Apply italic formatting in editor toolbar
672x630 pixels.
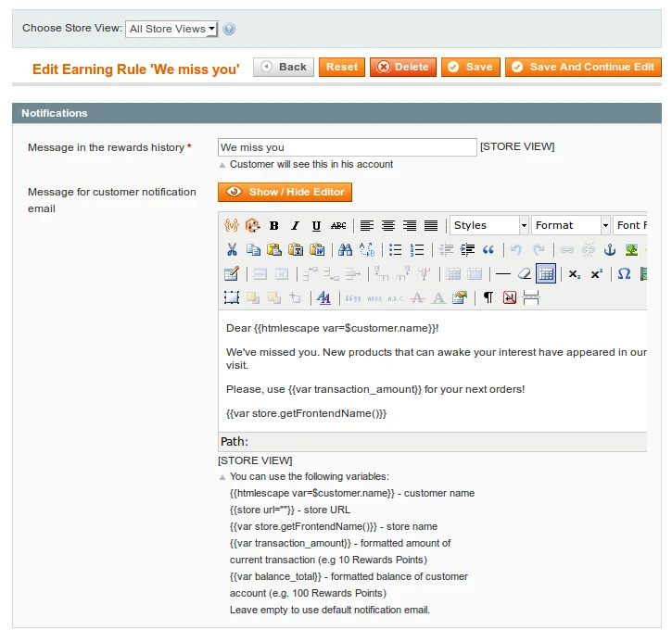tap(296, 225)
